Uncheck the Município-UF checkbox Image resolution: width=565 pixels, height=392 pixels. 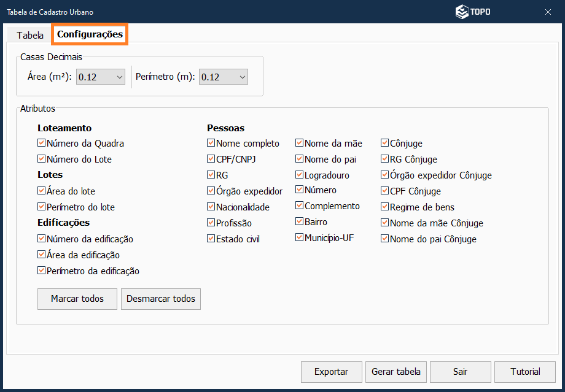tap(300, 237)
